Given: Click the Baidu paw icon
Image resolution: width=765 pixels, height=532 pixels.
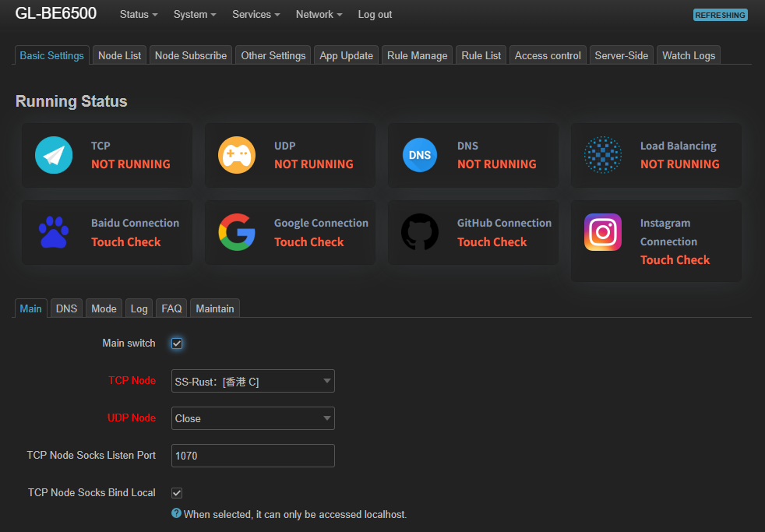Looking at the screenshot, I should click(54, 232).
